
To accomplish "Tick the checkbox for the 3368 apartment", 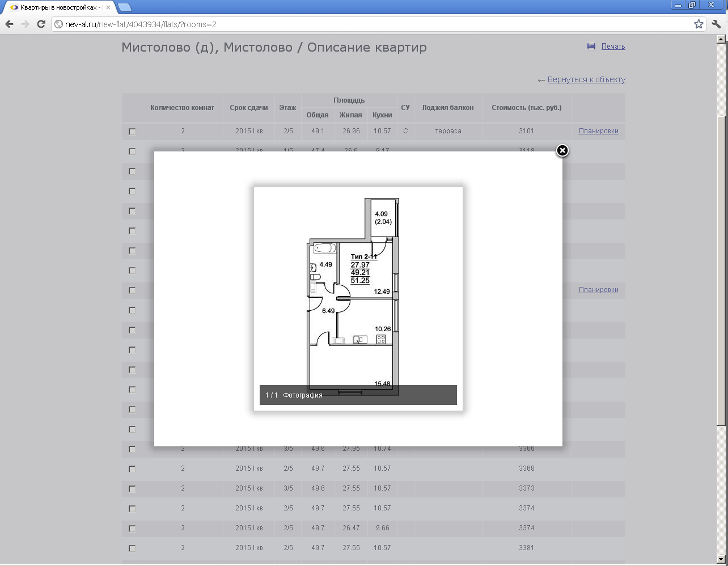I will coord(132,469).
